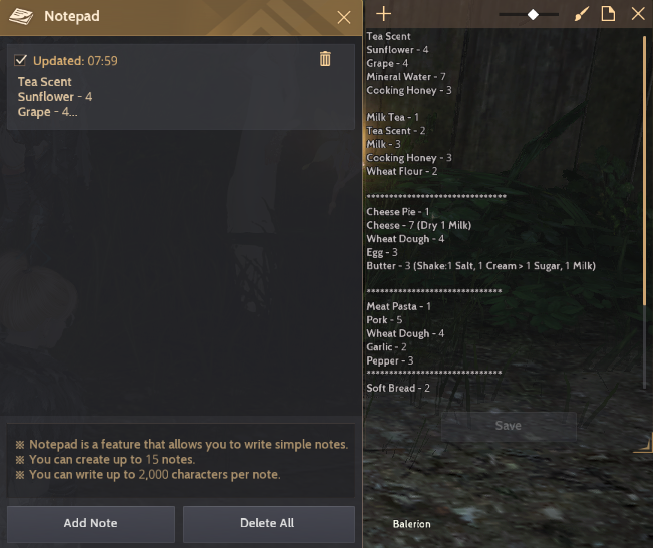
Task: Click the opacity slider diamond handle
Action: (x=533, y=15)
